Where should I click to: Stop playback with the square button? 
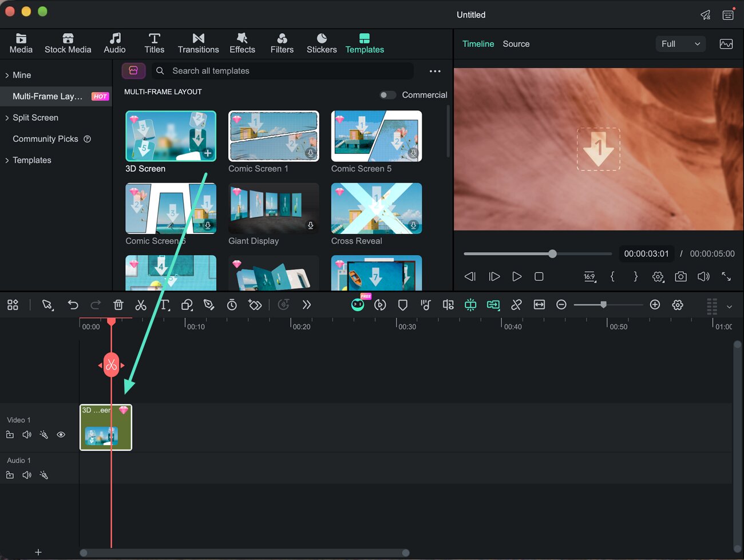[x=539, y=276]
